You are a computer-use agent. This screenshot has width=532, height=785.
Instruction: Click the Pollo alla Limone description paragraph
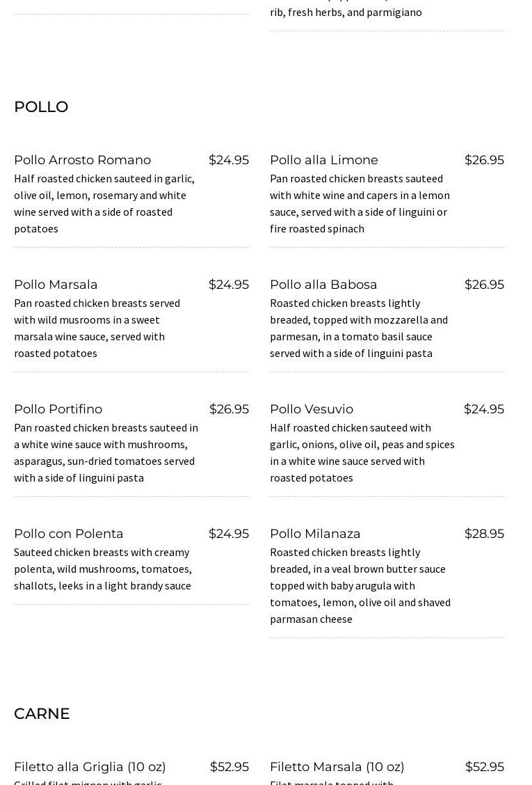click(x=360, y=203)
